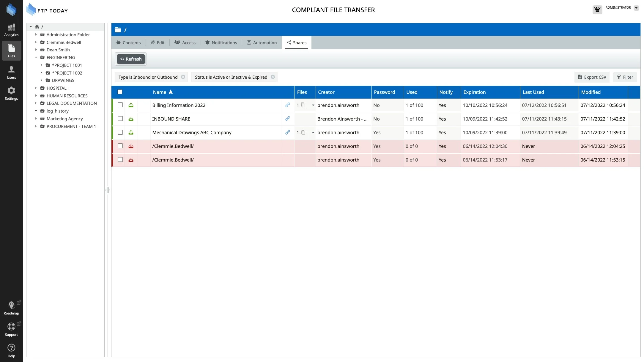Click outbound share icon for INBOUND SHARE row
Screen dimensions: 644x362
click(131, 119)
